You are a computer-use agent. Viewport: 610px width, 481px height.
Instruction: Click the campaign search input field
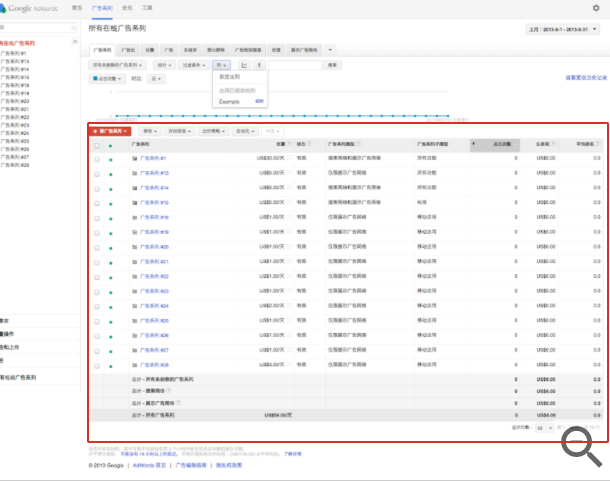pos(295,65)
